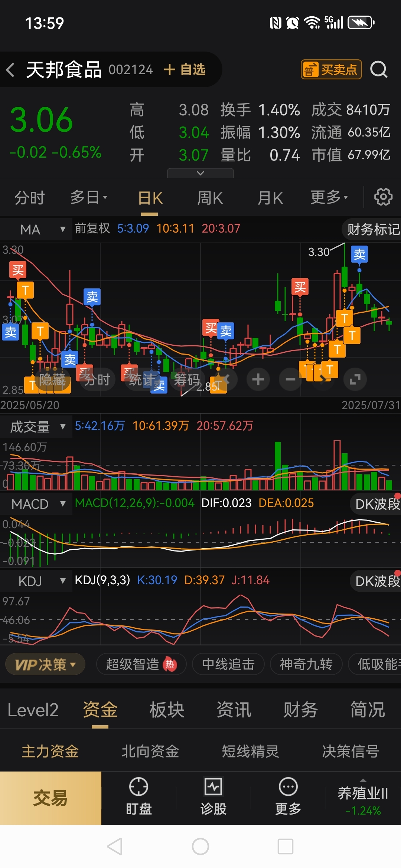The width and height of the screenshot is (401, 868).
Task: Select 北向资金 sub-tab
Action: click(150, 752)
